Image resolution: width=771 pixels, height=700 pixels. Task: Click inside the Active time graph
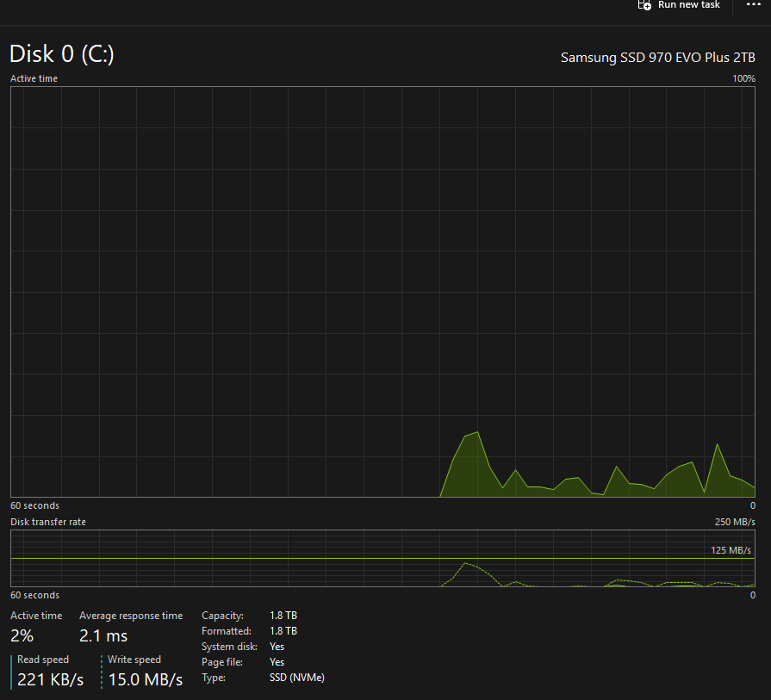[382, 292]
